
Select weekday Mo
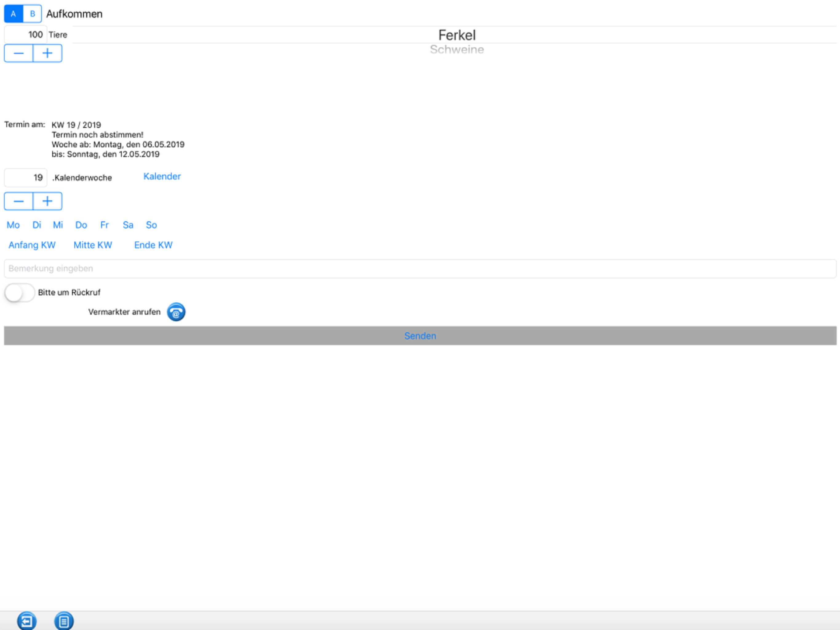13,225
